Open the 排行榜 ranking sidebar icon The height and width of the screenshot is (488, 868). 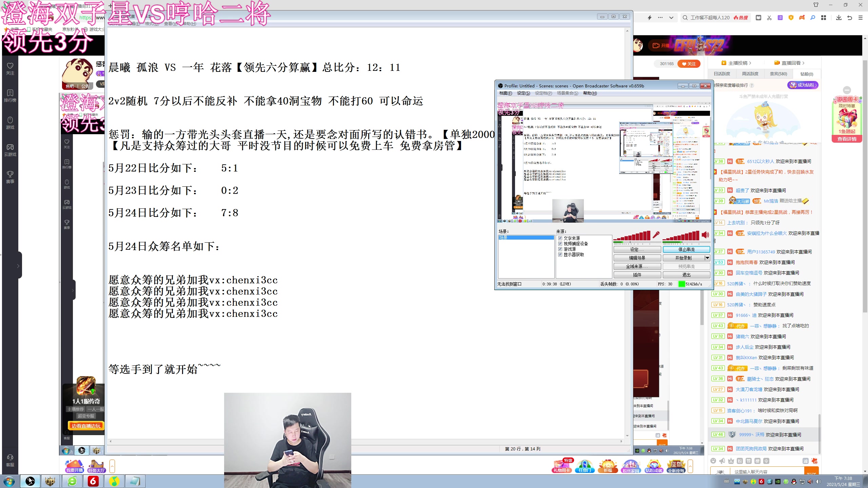click(10, 96)
